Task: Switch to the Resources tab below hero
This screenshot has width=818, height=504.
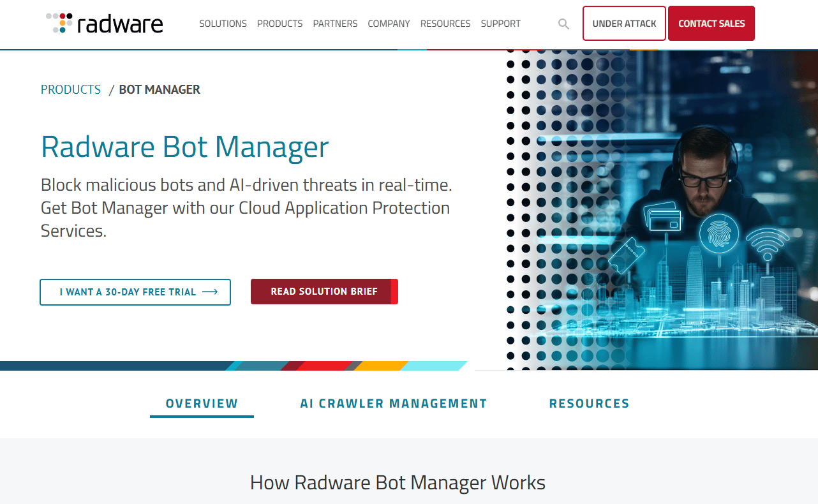Action: click(x=590, y=404)
